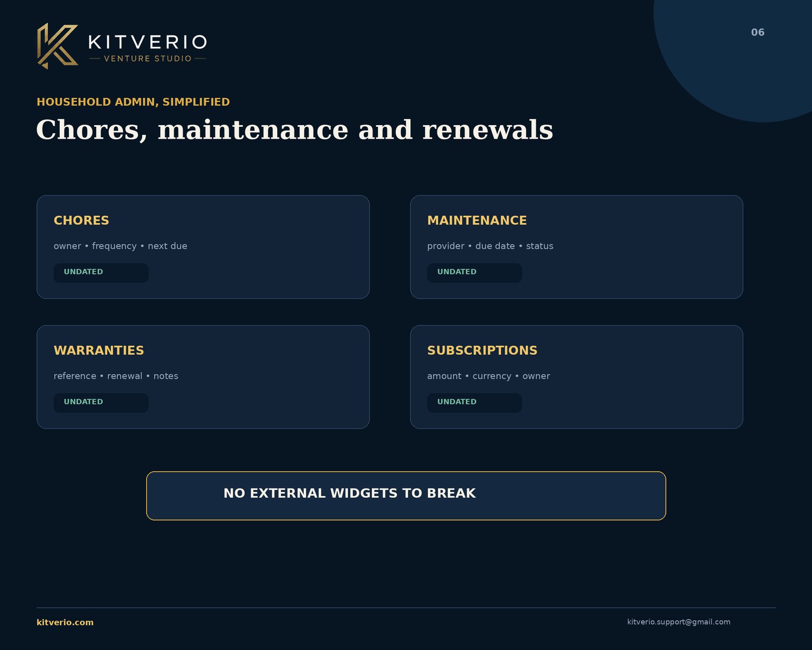This screenshot has width=812, height=650.
Task: Click the UNDATED badge in the Chores card
Action: (101, 272)
